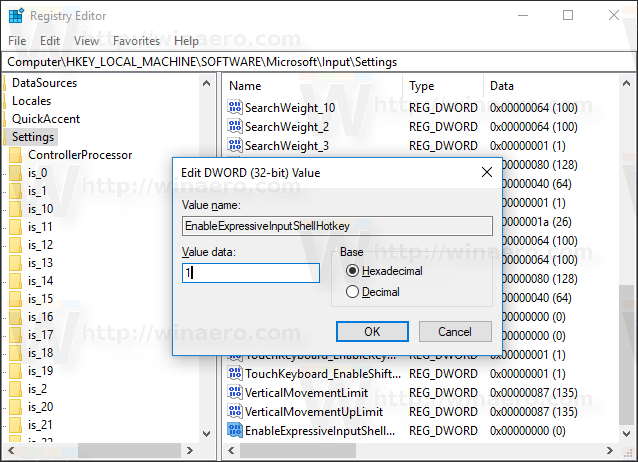The image size is (638, 462).
Task: Click the ControllerProcessor folder icon
Action: click(x=15, y=155)
